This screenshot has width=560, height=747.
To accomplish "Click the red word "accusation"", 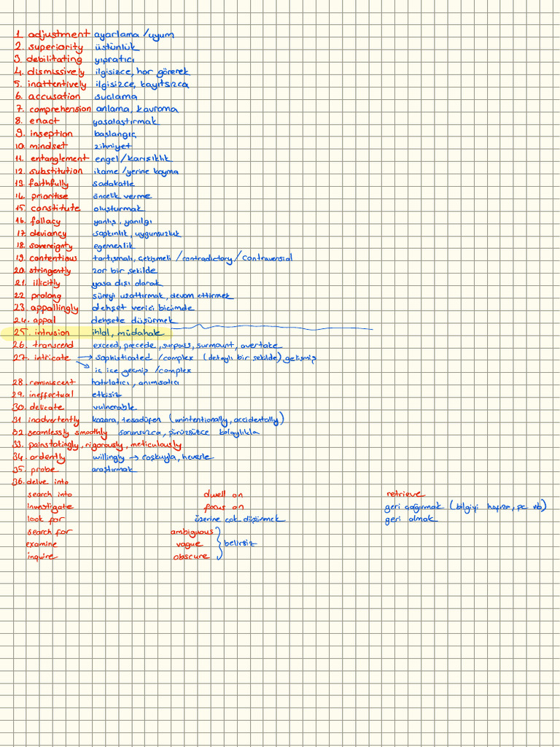I will click(x=54, y=97).
